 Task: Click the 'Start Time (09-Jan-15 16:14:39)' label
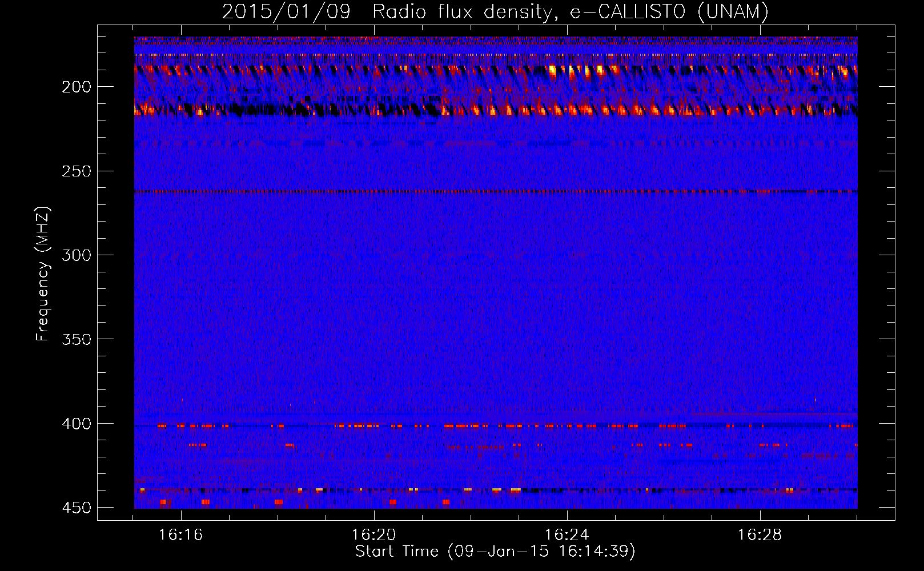(495, 552)
